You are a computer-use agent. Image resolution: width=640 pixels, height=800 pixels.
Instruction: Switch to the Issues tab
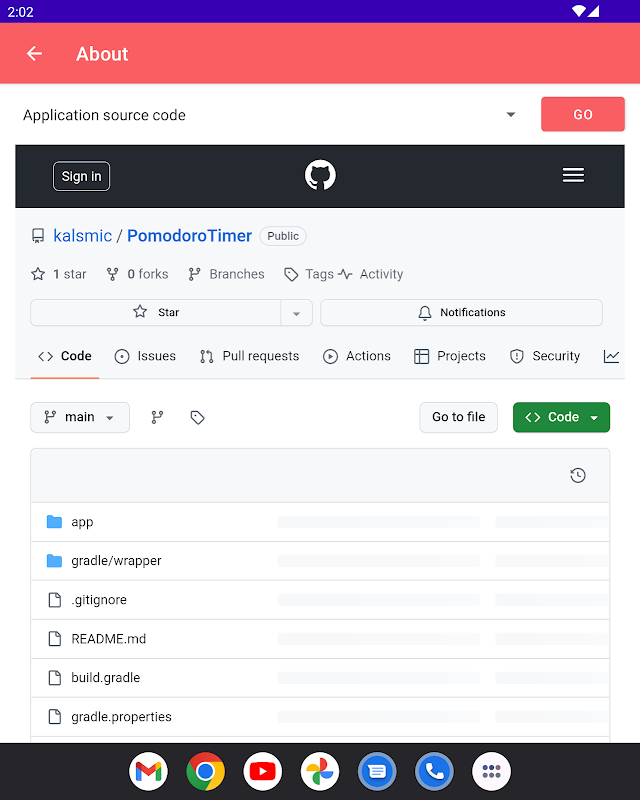pos(145,356)
